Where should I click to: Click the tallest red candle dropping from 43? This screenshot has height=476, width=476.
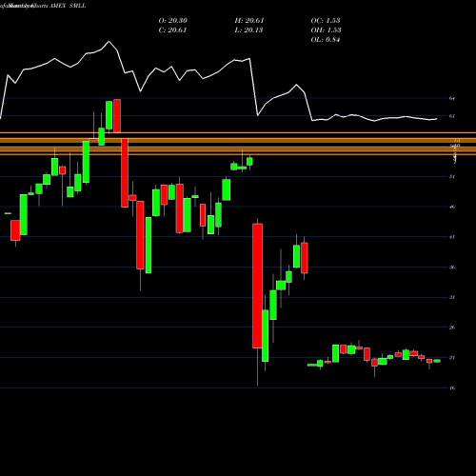[257, 286]
